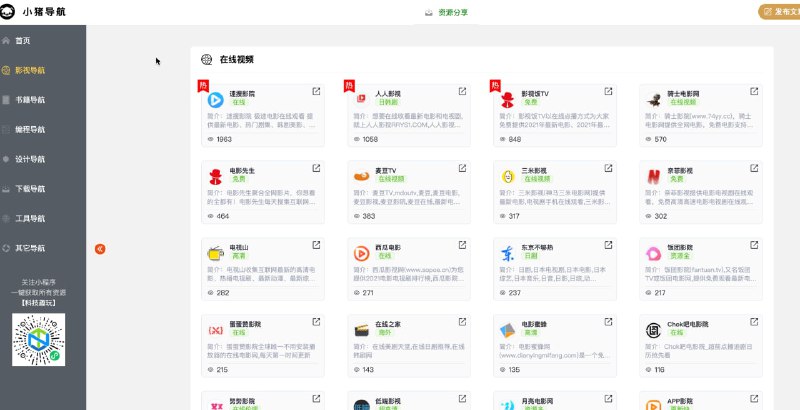This screenshot has height=410, width=800.
Task: Click the Chok吧电影院 circular logo
Action: (x=653, y=330)
